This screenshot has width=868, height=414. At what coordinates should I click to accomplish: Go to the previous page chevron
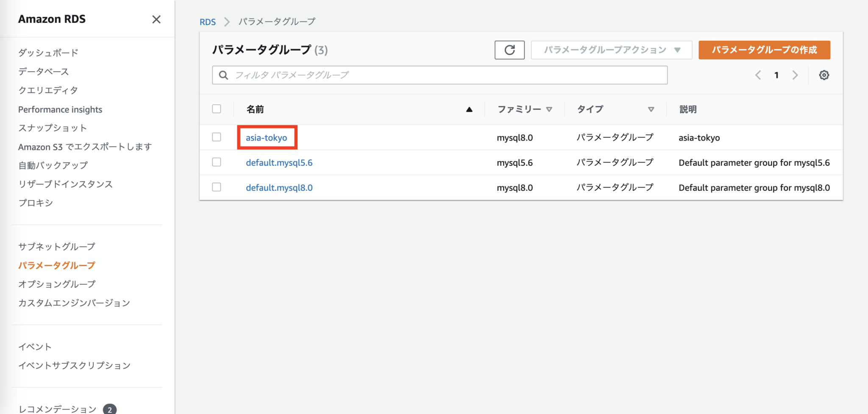pos(758,75)
